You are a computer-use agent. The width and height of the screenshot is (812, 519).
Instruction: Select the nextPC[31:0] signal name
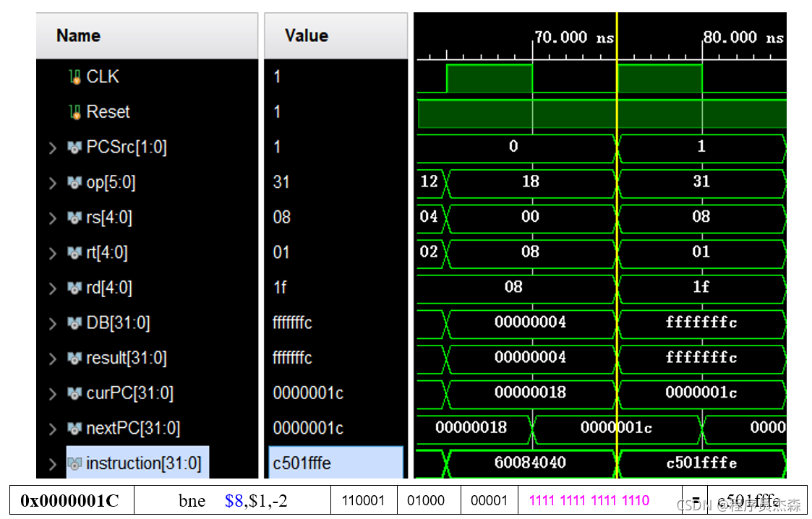click(133, 429)
